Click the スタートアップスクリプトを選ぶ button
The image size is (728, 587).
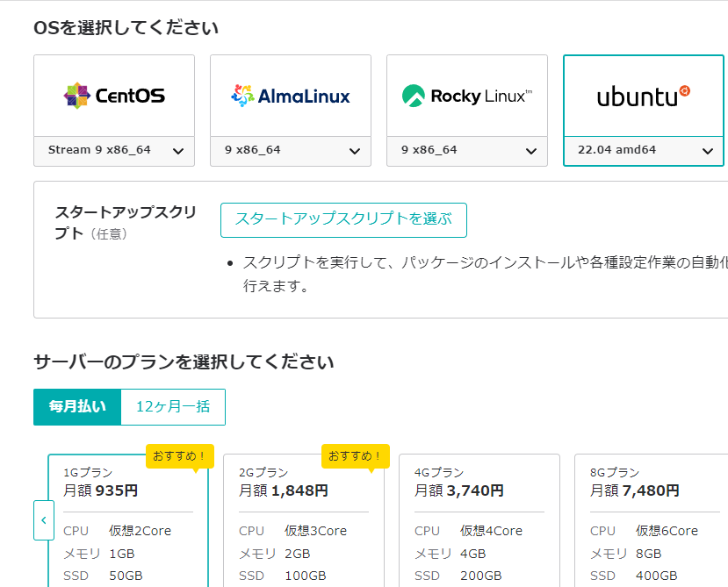click(342, 220)
